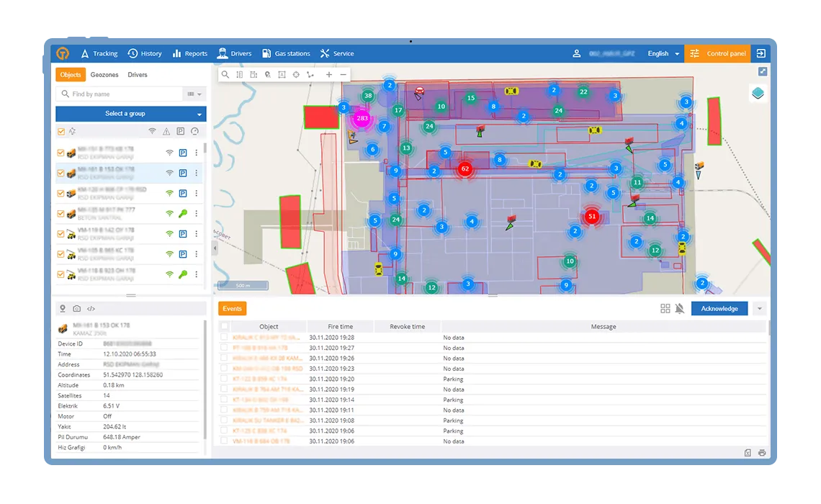The image size is (821, 504).
Task: Expand the English language dropdown
Action: tap(661, 53)
